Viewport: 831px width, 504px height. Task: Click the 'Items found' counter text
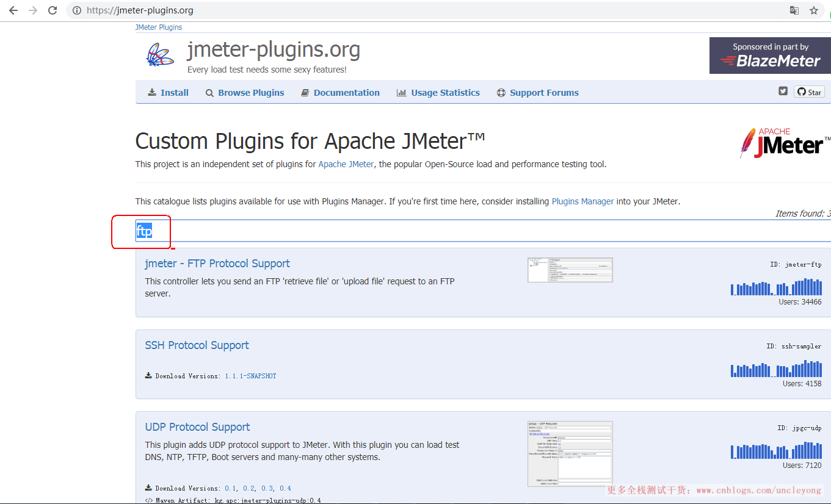click(803, 214)
